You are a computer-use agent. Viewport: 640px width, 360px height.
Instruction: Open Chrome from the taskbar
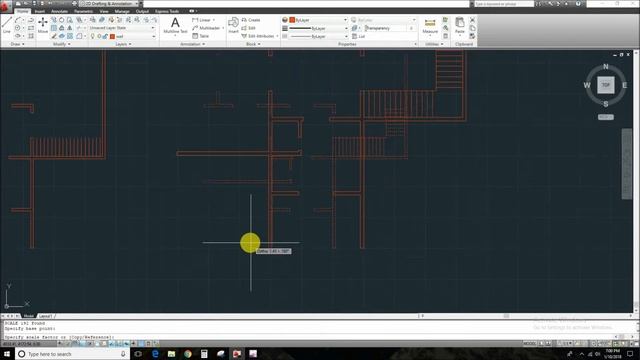coord(188,353)
